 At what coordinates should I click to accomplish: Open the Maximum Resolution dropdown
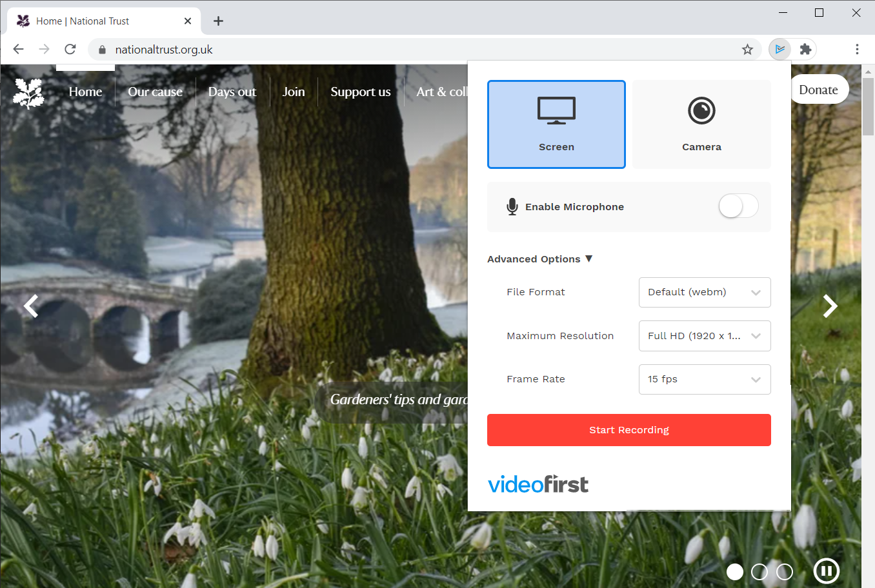(705, 336)
